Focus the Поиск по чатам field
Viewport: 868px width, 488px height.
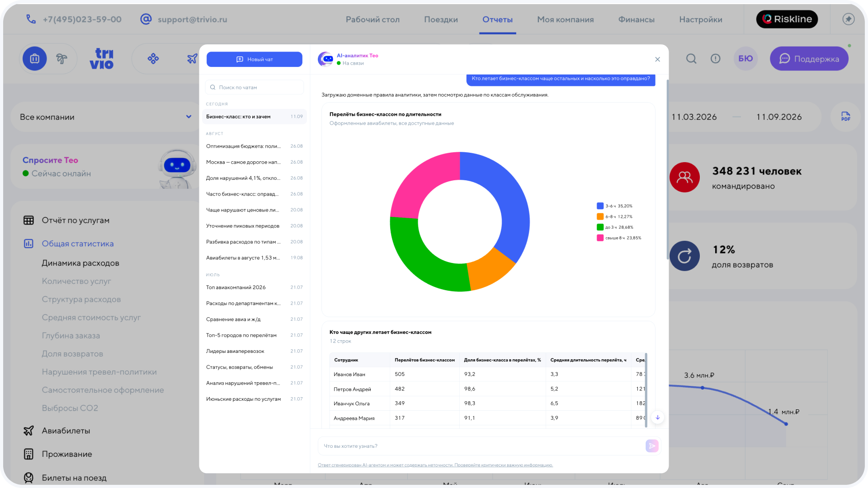pyautogui.click(x=255, y=87)
